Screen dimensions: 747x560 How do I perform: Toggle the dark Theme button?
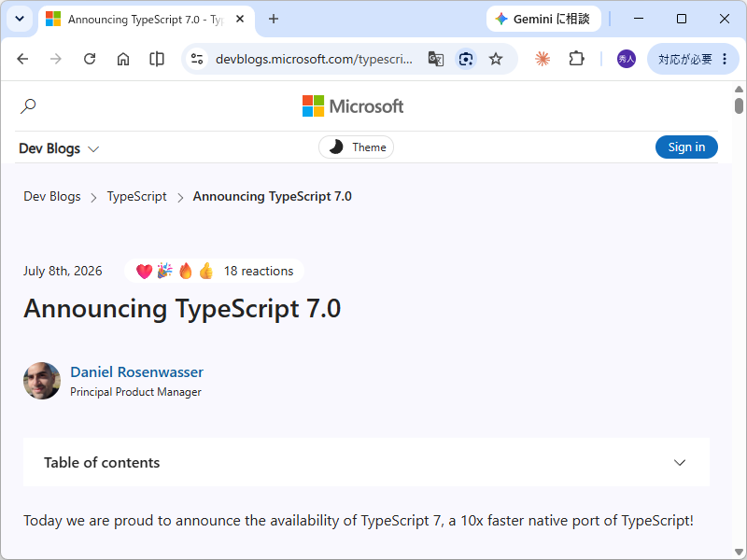[357, 147]
